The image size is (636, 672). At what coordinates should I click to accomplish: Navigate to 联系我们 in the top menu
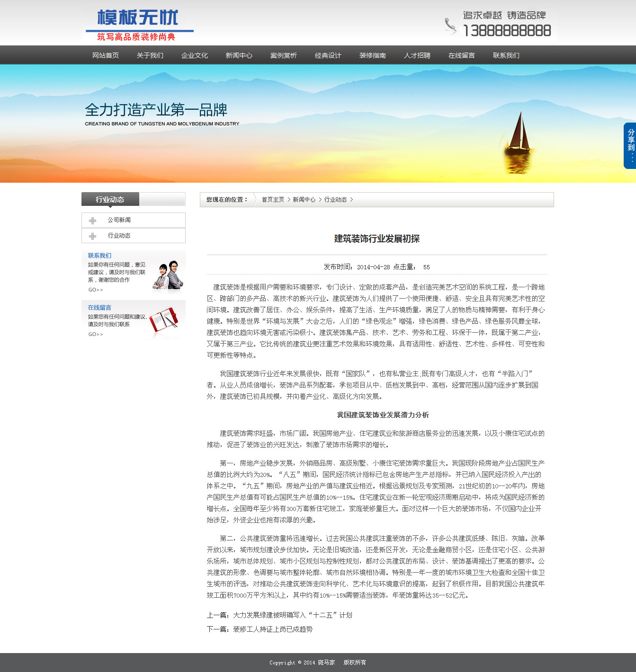[x=506, y=55]
